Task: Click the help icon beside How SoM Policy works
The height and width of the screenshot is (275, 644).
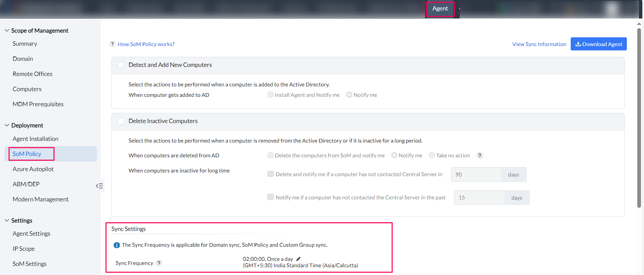Action: [113, 44]
